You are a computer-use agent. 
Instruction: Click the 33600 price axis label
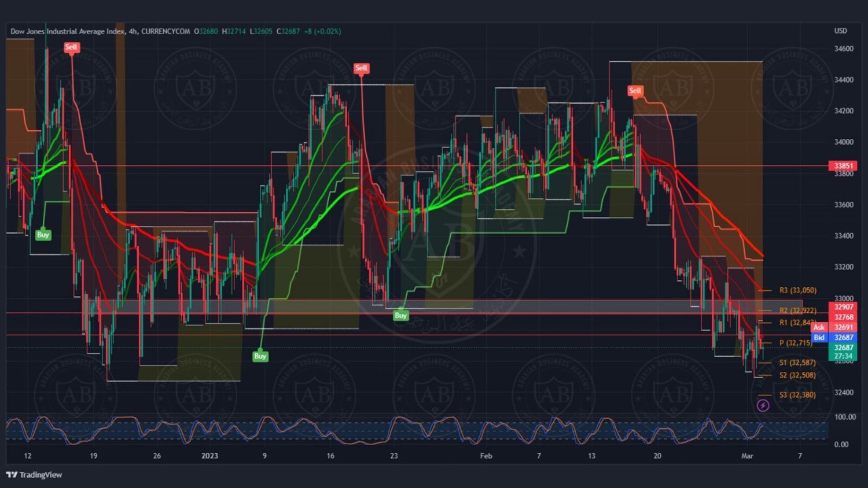coord(844,205)
